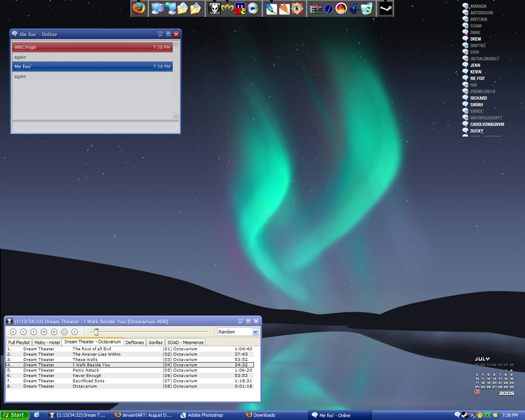Open the plain documents folder dock icon
The image size is (525, 420).
click(183, 8)
